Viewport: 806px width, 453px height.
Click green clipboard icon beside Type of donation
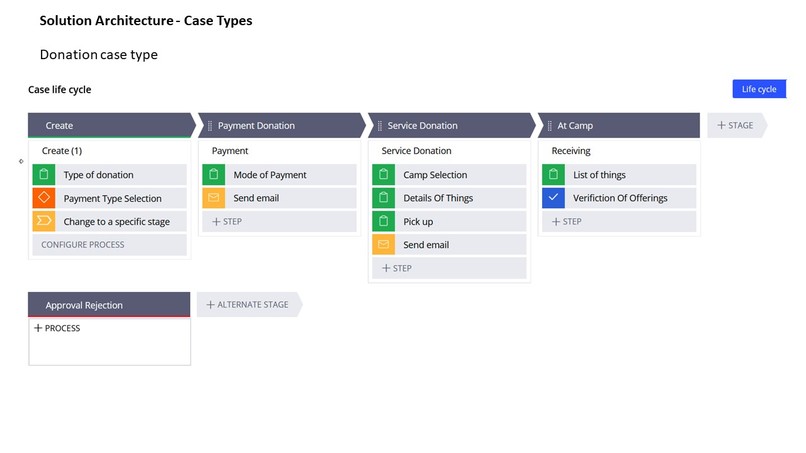coord(44,175)
